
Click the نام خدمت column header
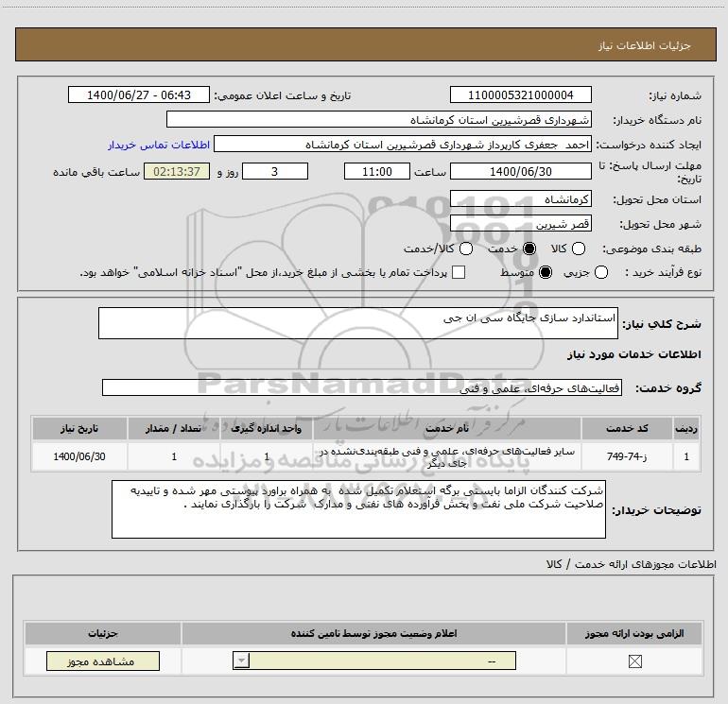(446, 428)
